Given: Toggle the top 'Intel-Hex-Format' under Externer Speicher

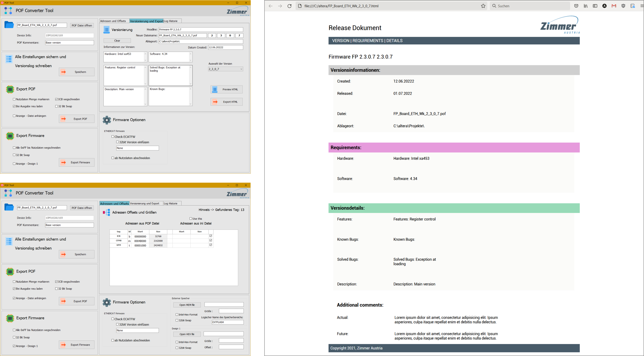Looking at the screenshot, I should 177,315.
